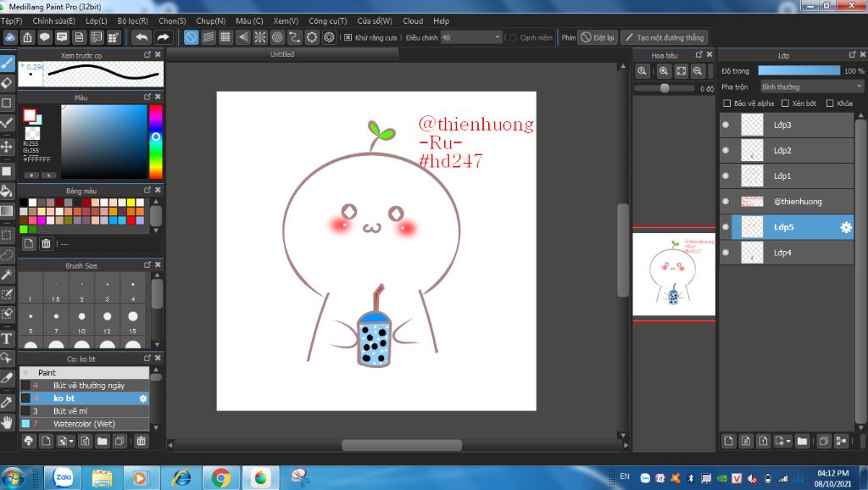Open the Bộ lọc(R) menu
Viewport: 868px width, 490px height.
point(133,20)
